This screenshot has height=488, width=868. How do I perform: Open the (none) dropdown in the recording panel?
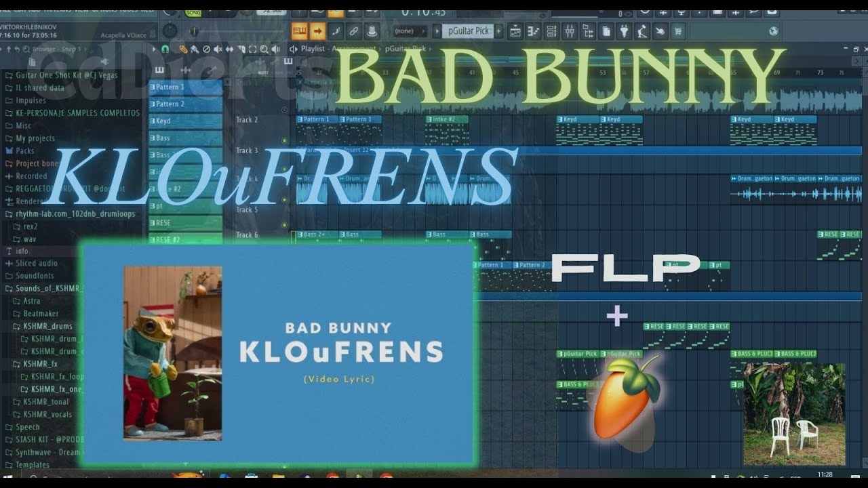click(x=410, y=31)
